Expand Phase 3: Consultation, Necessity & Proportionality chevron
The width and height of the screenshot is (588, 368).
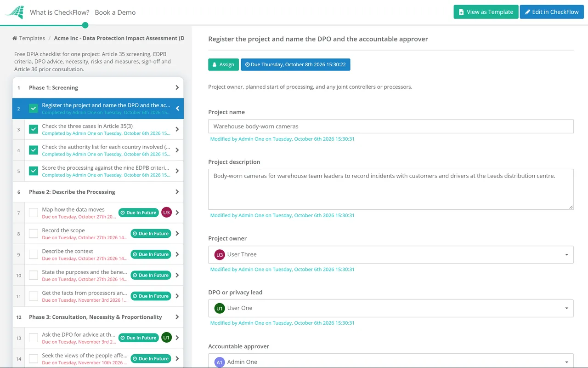point(177,317)
